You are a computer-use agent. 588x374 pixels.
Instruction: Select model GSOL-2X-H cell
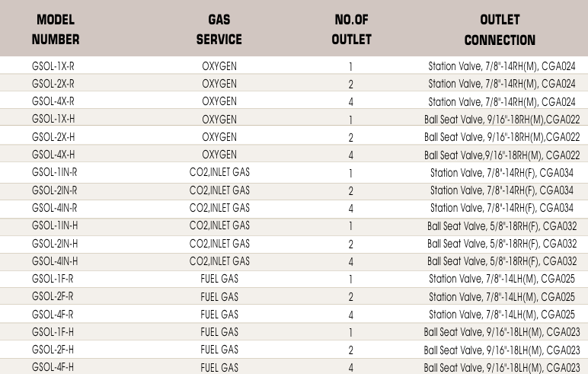[x=53, y=137]
